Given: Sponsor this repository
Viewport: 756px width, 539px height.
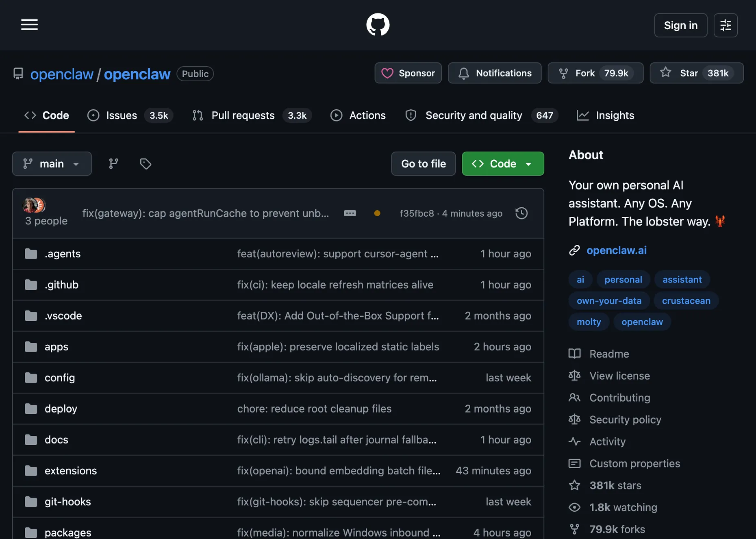Looking at the screenshot, I should click(x=408, y=73).
